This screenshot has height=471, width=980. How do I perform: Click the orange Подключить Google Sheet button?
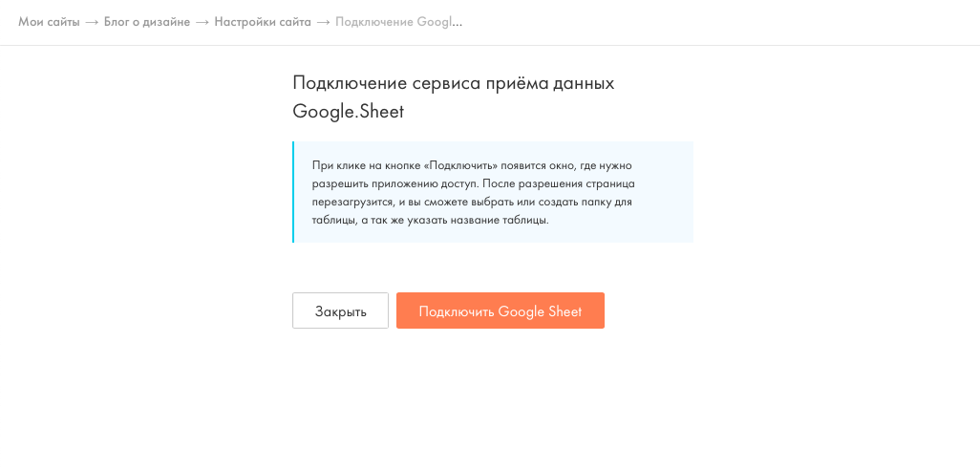click(500, 310)
